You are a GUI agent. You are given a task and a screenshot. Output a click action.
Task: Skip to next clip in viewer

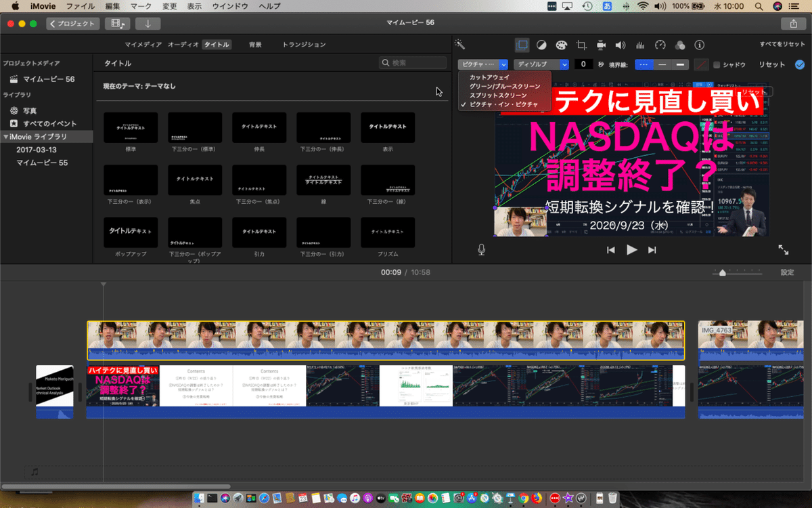pos(652,250)
